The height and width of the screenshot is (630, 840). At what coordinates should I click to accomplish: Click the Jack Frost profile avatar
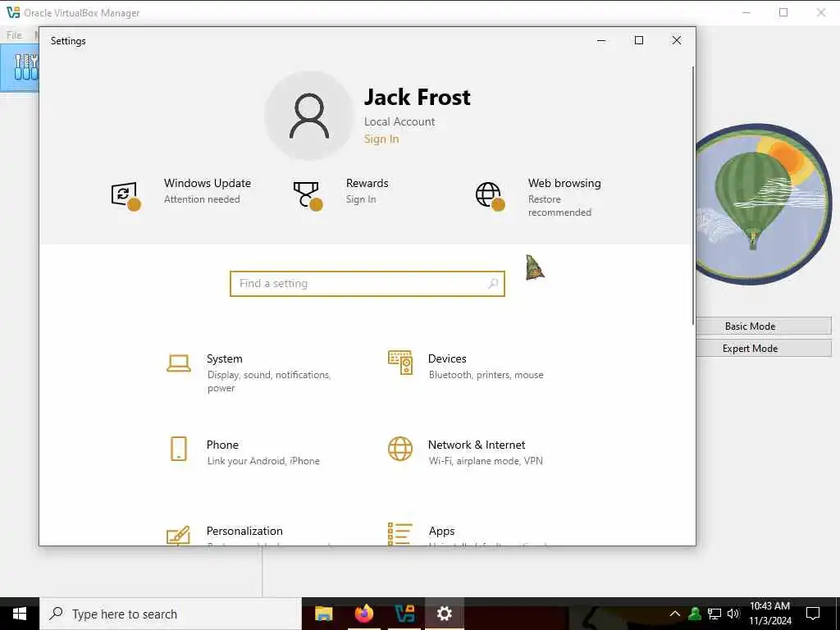[309, 116]
